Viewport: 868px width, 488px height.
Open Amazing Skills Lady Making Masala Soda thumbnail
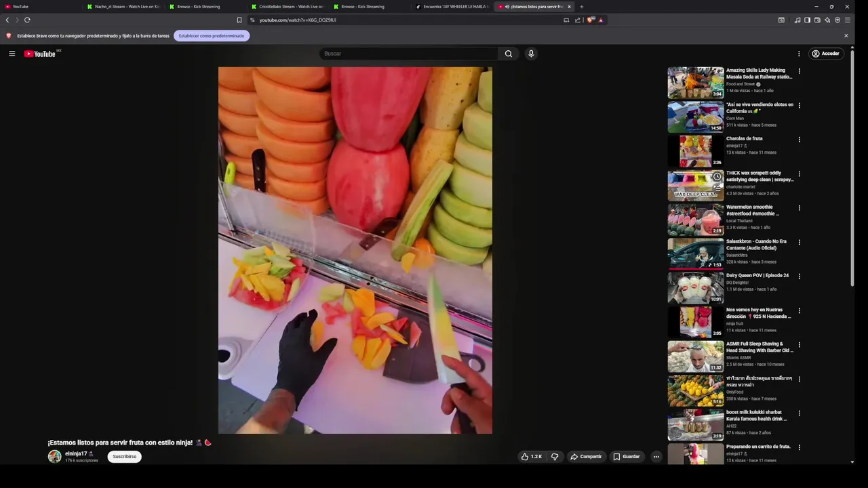pos(696,83)
